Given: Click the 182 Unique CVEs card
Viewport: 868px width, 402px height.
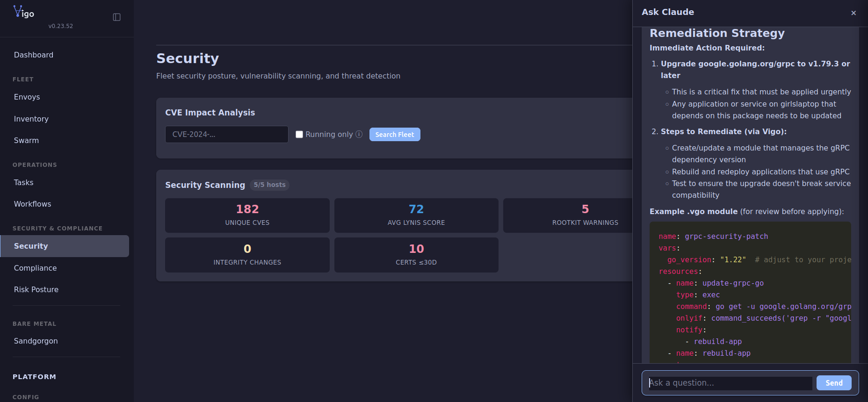Looking at the screenshot, I should [x=247, y=215].
